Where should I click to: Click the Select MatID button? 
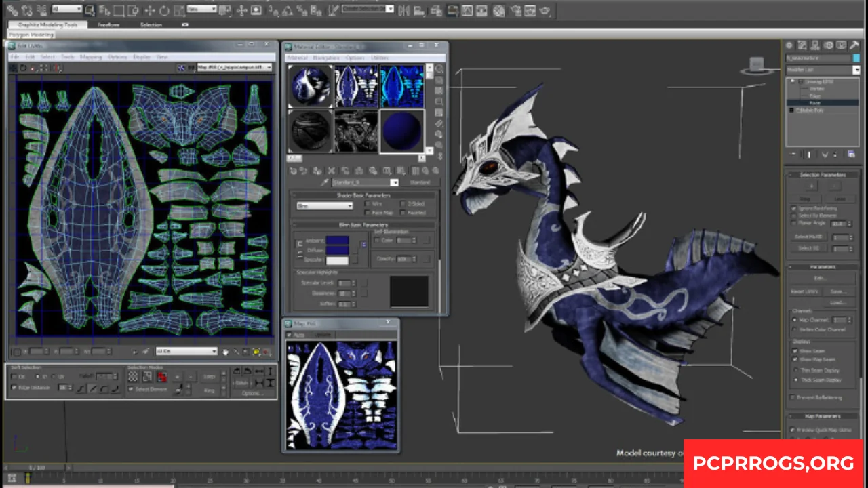point(808,237)
